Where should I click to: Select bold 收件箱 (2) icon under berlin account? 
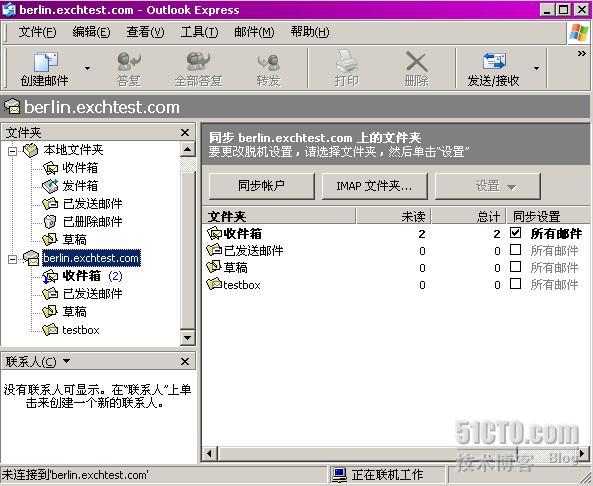point(50,276)
